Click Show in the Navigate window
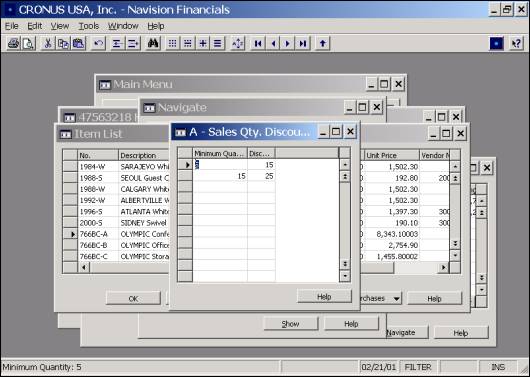 pos(290,324)
